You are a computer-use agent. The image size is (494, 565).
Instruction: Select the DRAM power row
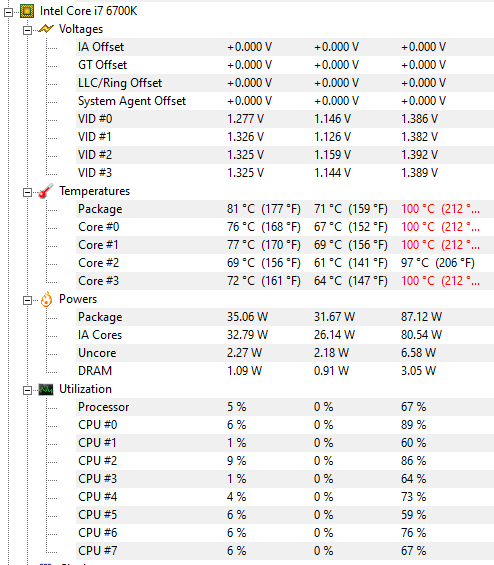(285, 371)
